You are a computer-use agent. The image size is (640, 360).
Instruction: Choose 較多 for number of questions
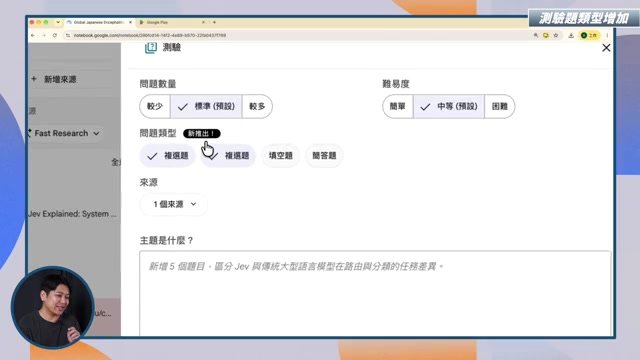[257, 107]
